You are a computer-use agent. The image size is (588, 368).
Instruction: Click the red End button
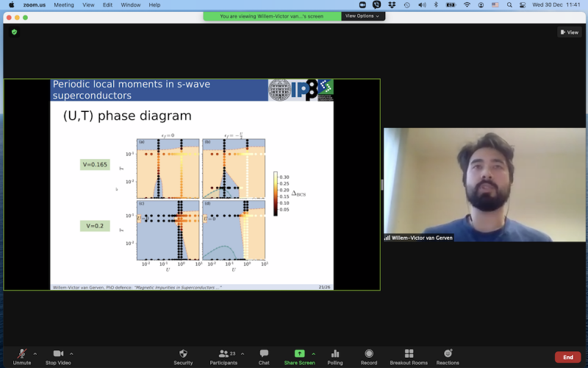[x=567, y=357]
